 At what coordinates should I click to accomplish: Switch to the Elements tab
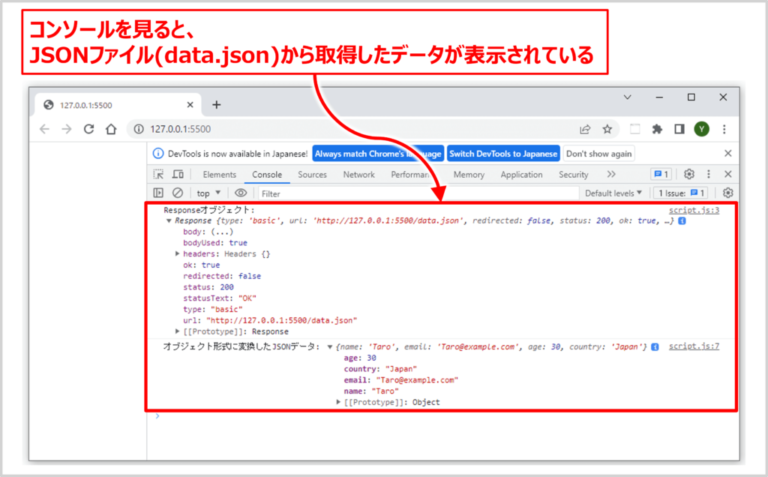point(219,174)
